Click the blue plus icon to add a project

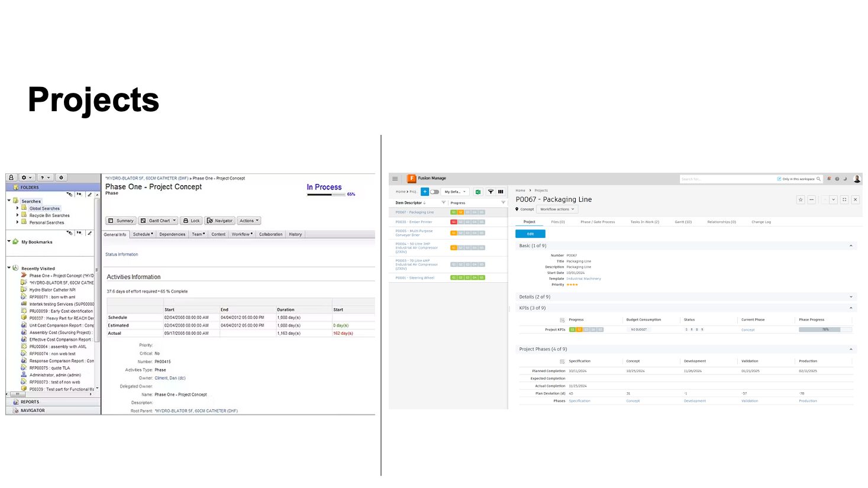[425, 192]
